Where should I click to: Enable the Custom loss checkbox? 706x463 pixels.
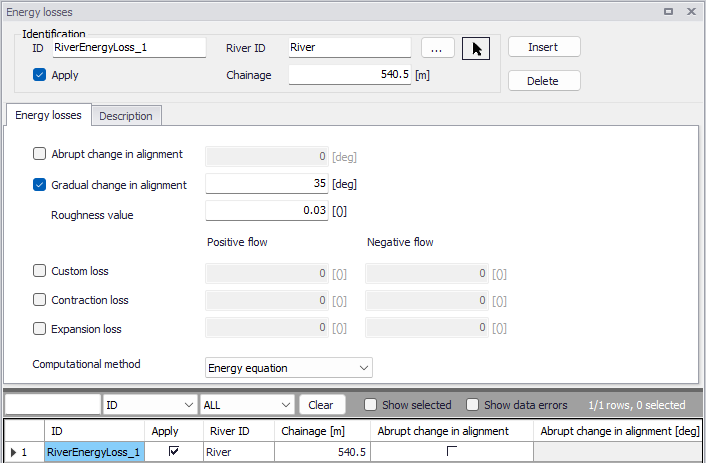tap(39, 271)
